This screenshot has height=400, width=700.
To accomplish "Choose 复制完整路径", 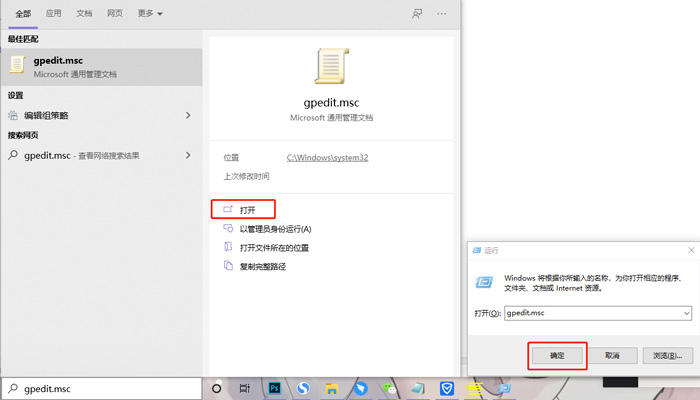I will point(262,267).
